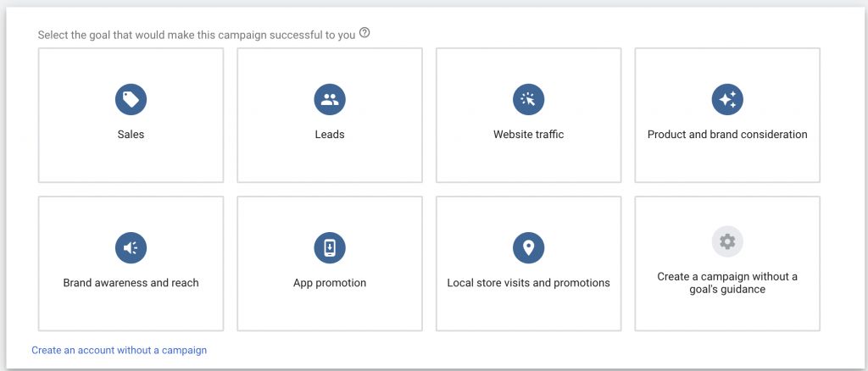Click the "Select the goal" heading text
This screenshot has width=868, height=371.
197,35
